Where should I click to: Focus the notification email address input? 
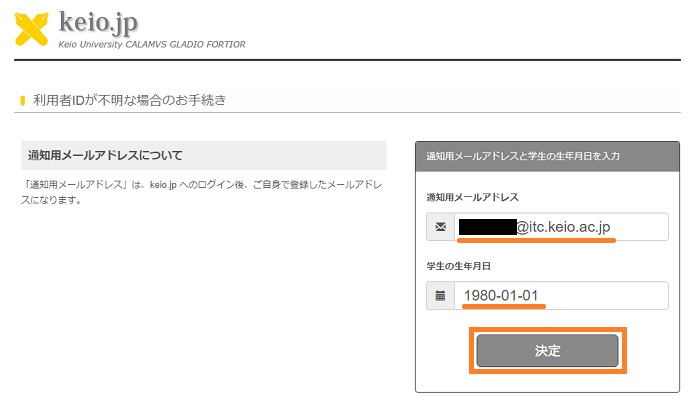[x=640, y=227]
